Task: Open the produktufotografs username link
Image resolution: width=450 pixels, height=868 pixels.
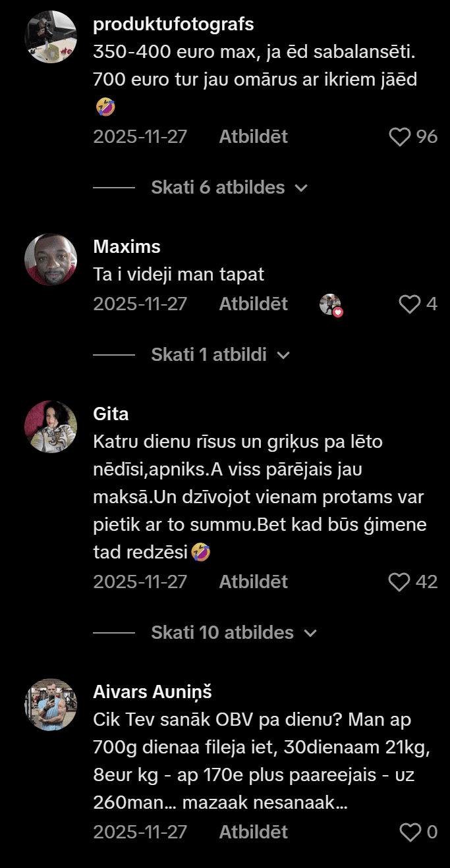Action: [x=174, y=25]
